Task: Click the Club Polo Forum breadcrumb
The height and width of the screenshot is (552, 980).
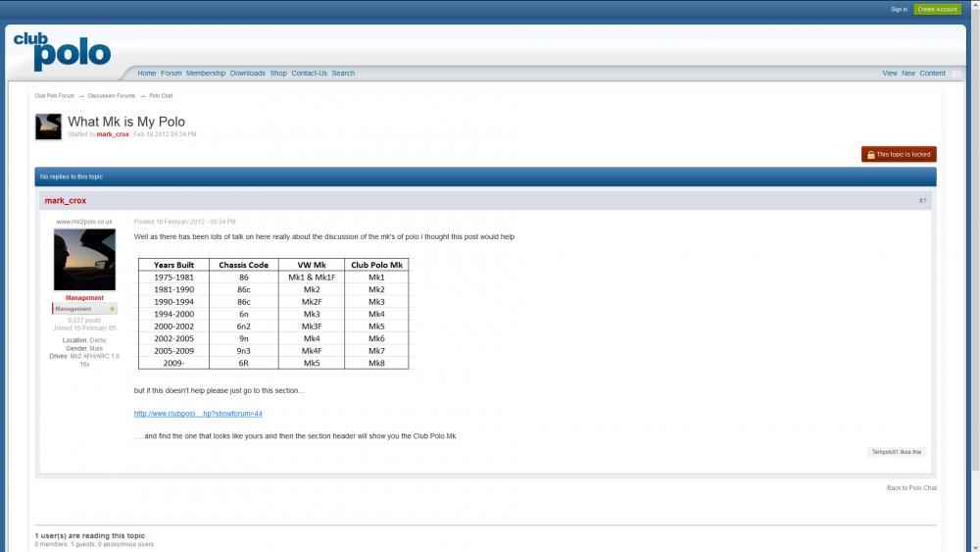Action: click(x=54, y=96)
